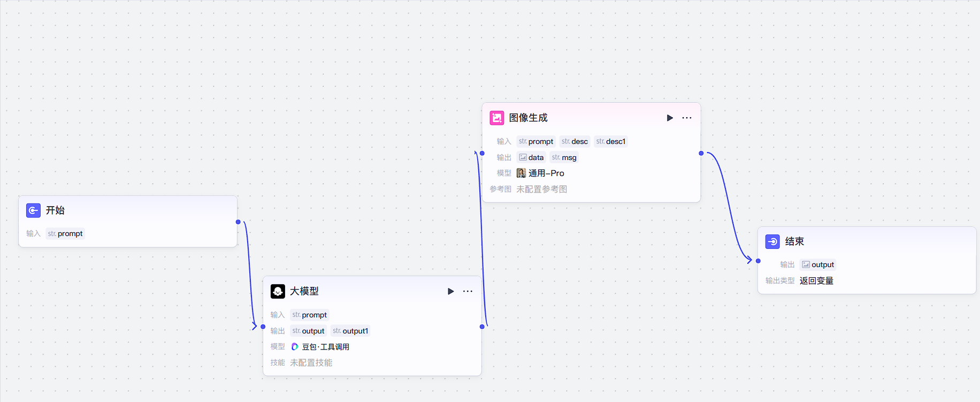Click the prompt input tag in 大模型 node
Viewport: 980px width, 402px height.
click(310, 315)
